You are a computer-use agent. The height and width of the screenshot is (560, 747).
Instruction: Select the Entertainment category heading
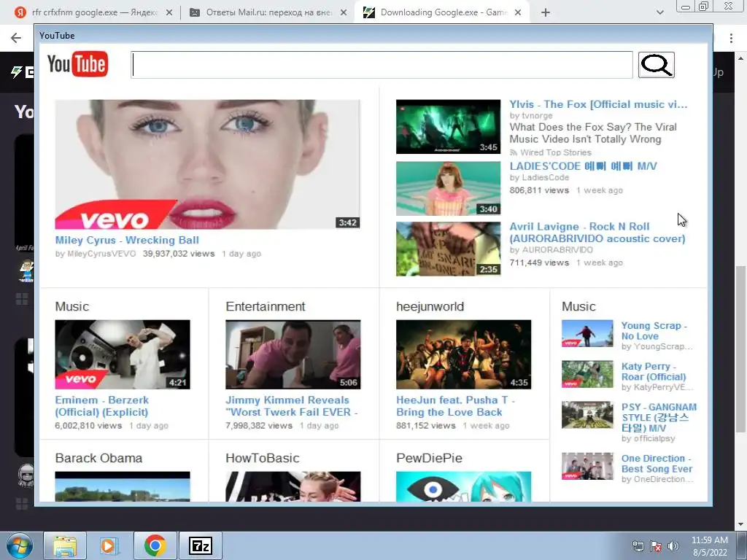[266, 307]
